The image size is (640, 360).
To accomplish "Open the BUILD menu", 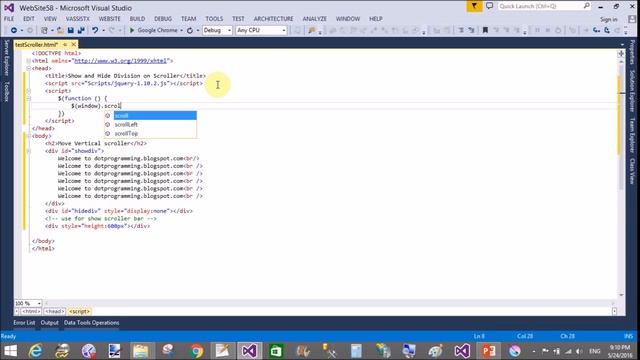I will pos(137,19).
